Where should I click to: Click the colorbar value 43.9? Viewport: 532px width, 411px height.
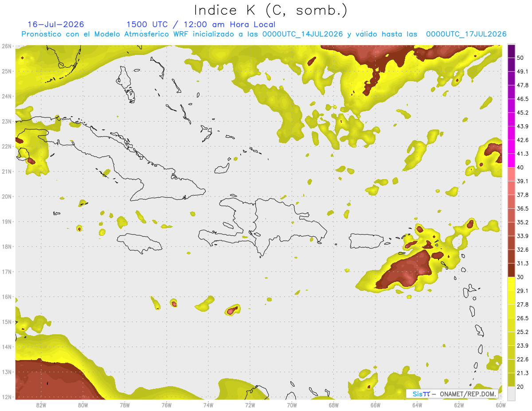pos(523,126)
